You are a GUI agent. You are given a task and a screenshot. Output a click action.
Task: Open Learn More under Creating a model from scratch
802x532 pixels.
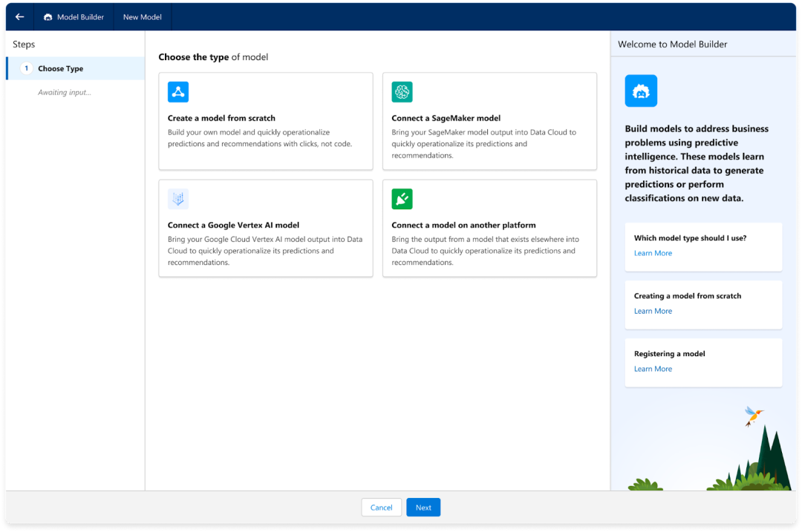point(653,311)
